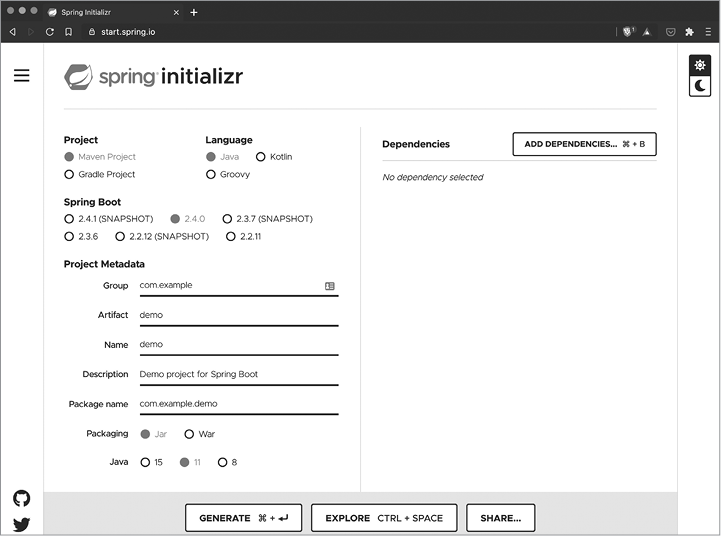Viewport: 721px width, 536px height.
Task: Open the hamburger menu
Action: pyautogui.click(x=21, y=76)
